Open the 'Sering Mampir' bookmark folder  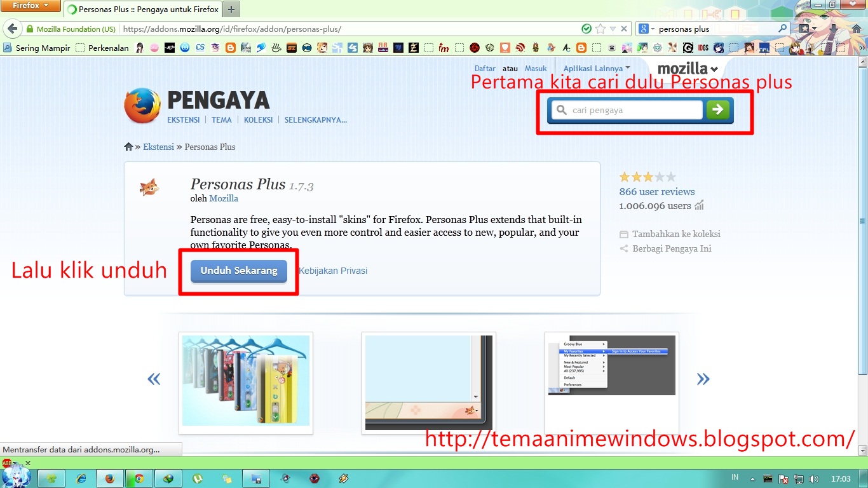click(37, 48)
